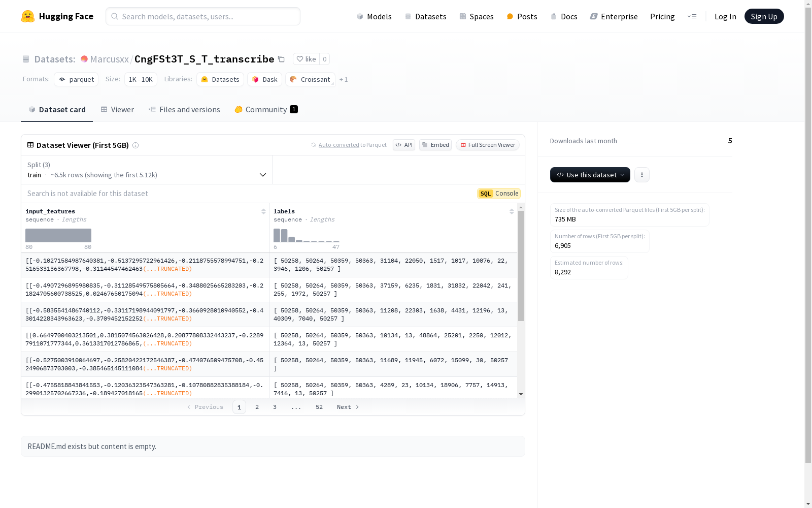Click the Sign Up button
The image size is (812, 508).
[x=764, y=16]
